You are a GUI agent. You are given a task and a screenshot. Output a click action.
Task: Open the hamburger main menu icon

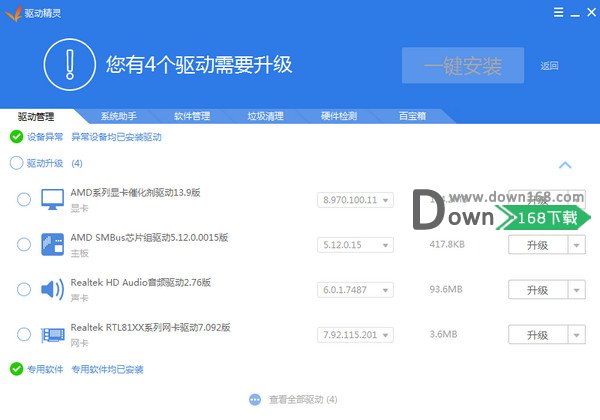[558, 12]
